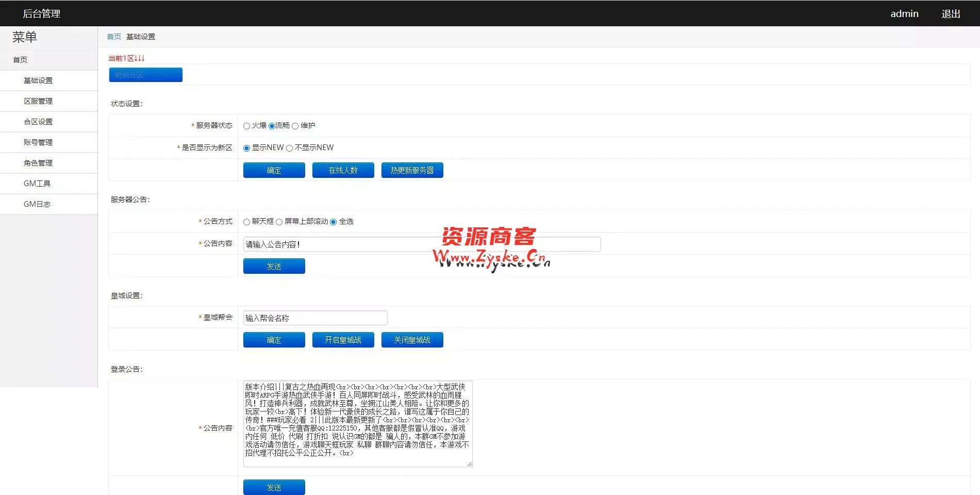The image size is (980, 495).
Task: Open 合区设置 in the sidebar menu
Action: point(48,122)
